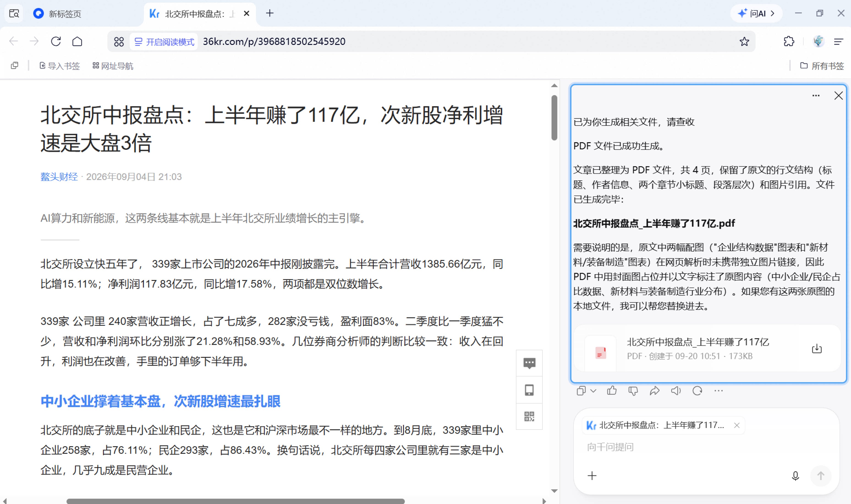This screenshot has height=504, width=851.
Task: Show the QR code icon on article sidebar
Action: (529, 416)
